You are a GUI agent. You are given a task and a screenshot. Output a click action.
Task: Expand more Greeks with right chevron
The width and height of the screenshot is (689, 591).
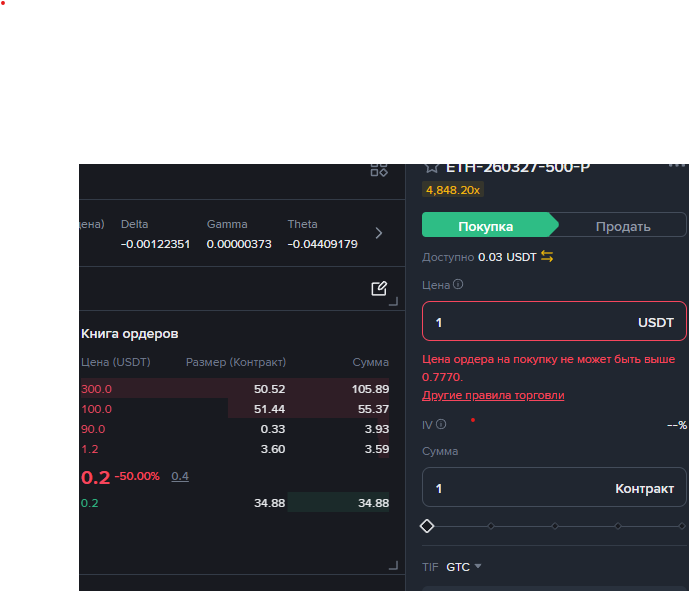[379, 233]
